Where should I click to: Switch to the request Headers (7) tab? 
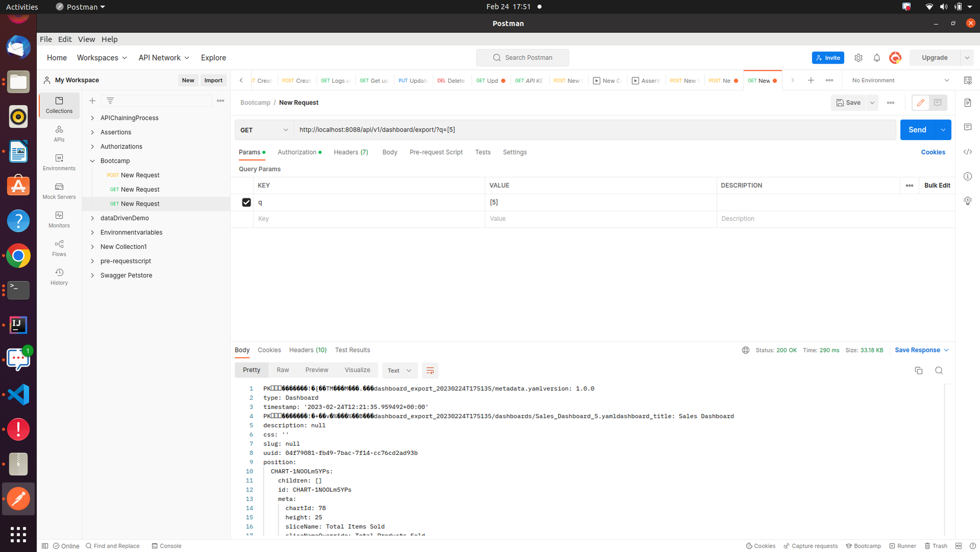(x=351, y=152)
